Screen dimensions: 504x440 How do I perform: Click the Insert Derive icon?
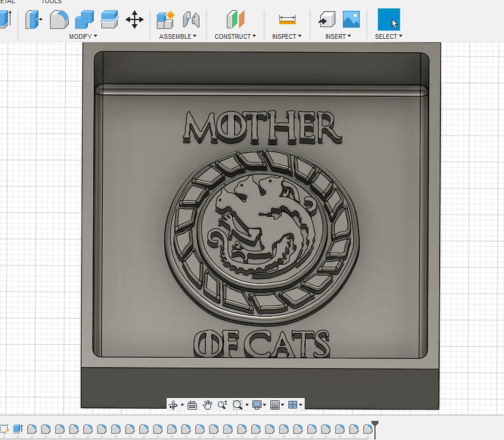click(327, 20)
